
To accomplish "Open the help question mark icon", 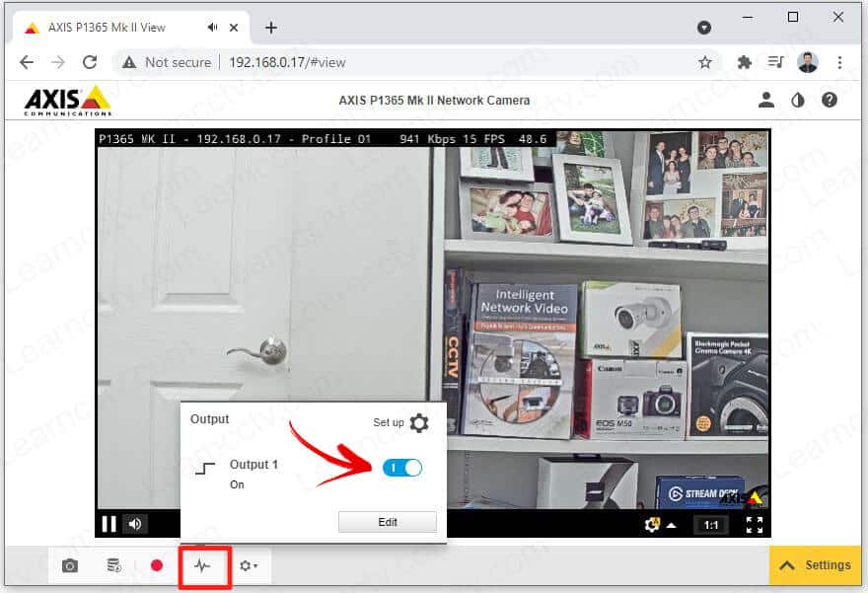I will coord(830,100).
